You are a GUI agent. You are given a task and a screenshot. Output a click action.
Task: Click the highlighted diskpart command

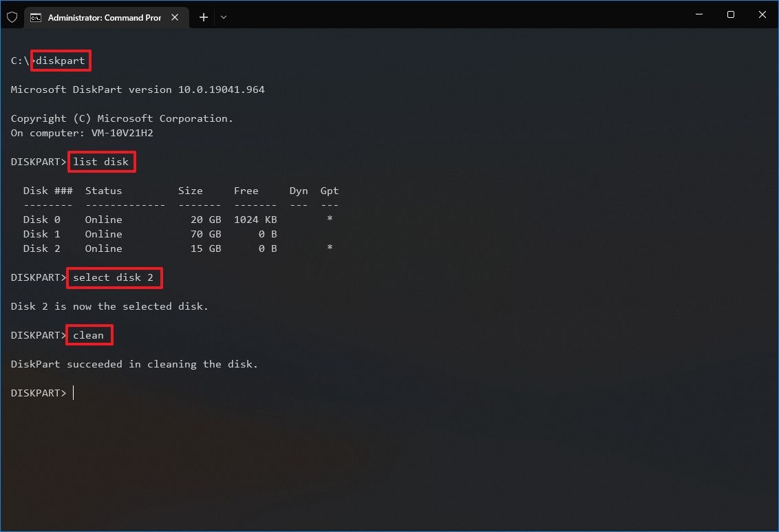(61, 61)
